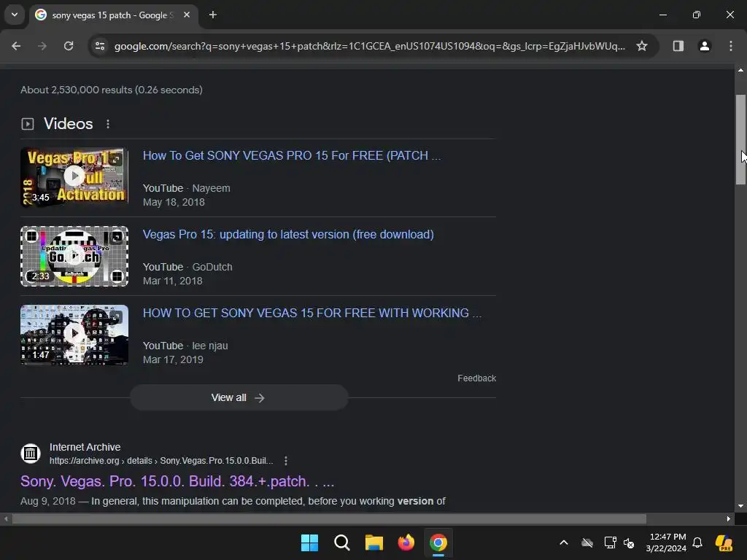Image resolution: width=747 pixels, height=560 pixels.
Task: Click the 'Internet Archive' site name
Action: pos(85,447)
